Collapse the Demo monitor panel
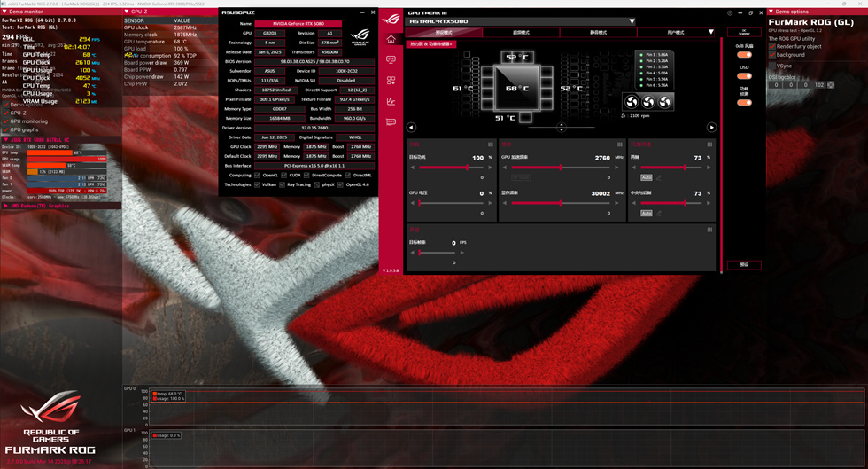Image resolution: width=868 pixels, height=469 pixels. point(4,12)
